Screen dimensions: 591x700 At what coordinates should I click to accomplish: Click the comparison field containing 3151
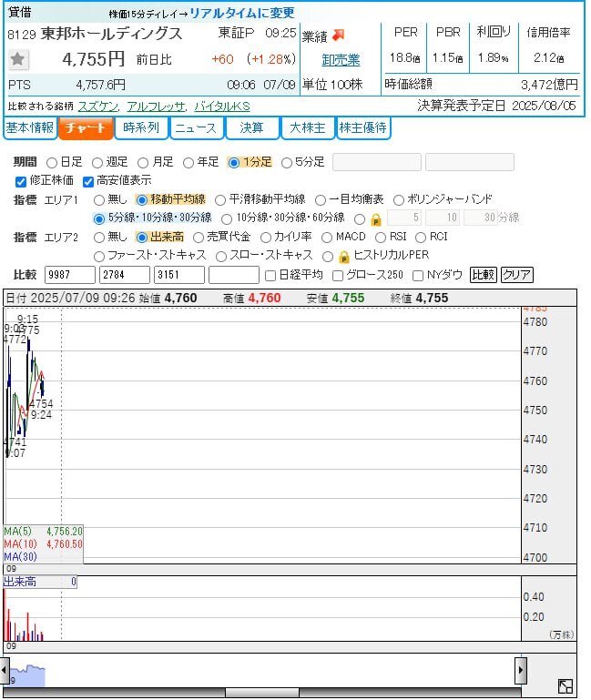pyautogui.click(x=179, y=275)
